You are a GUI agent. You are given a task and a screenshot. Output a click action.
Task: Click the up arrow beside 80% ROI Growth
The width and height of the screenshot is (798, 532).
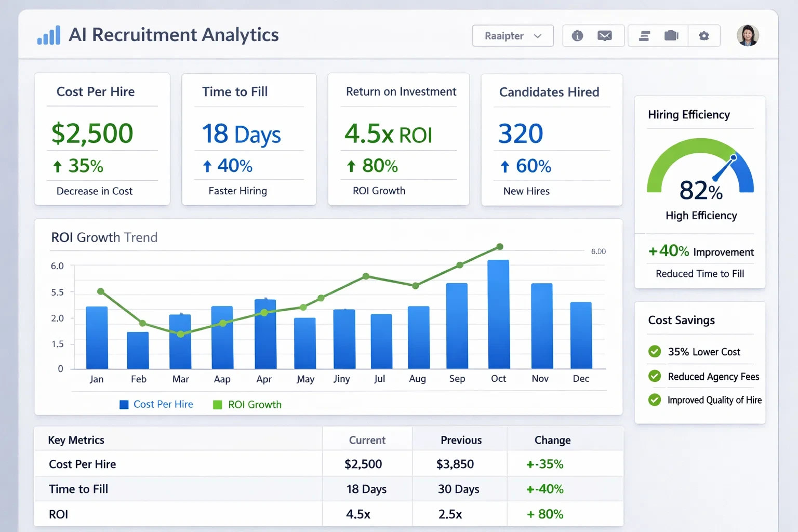pyautogui.click(x=351, y=166)
